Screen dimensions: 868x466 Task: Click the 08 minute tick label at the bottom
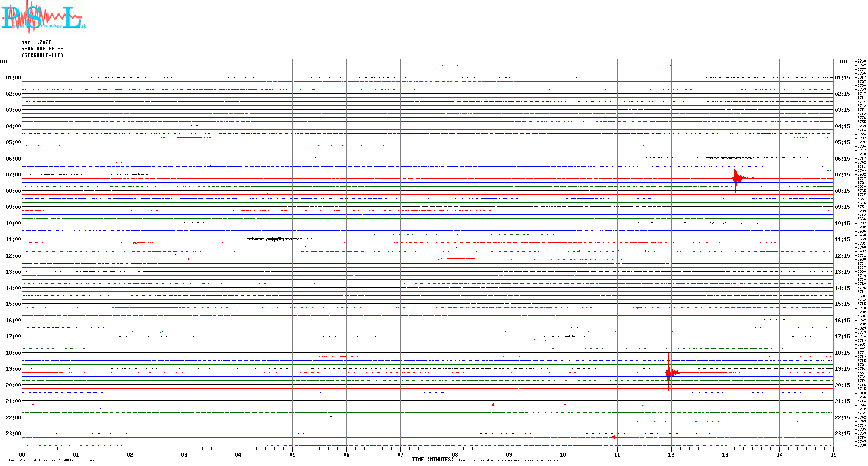pos(455,454)
